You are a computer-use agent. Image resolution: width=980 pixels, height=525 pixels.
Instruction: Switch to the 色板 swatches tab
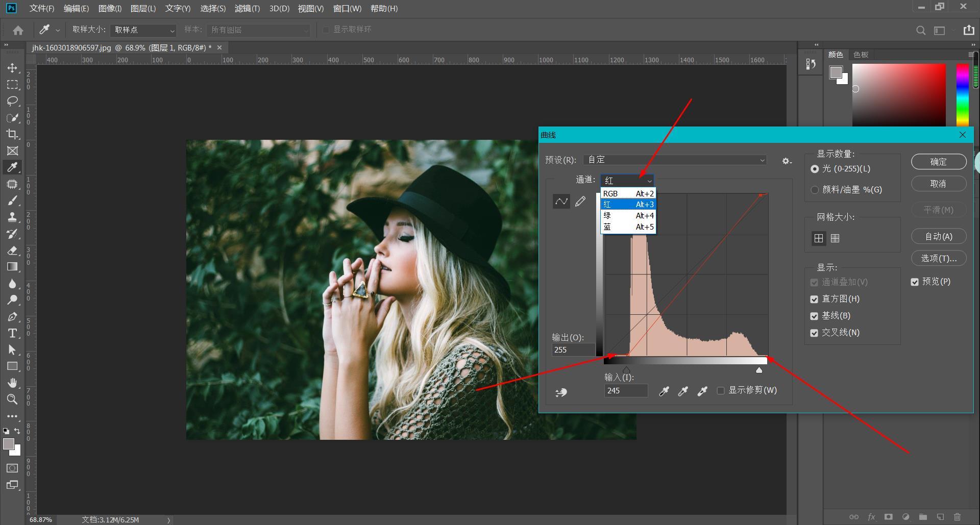coord(861,55)
